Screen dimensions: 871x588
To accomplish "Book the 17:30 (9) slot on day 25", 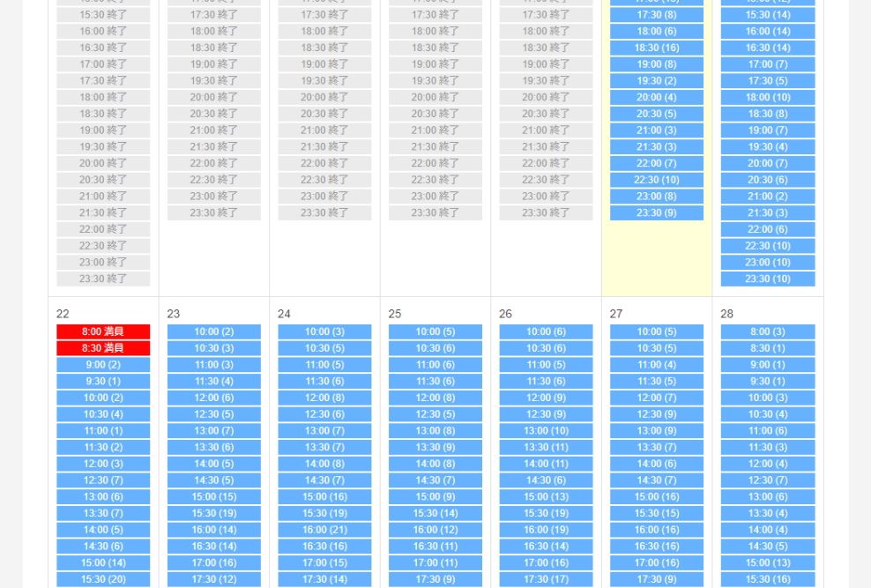I will coord(435,579).
